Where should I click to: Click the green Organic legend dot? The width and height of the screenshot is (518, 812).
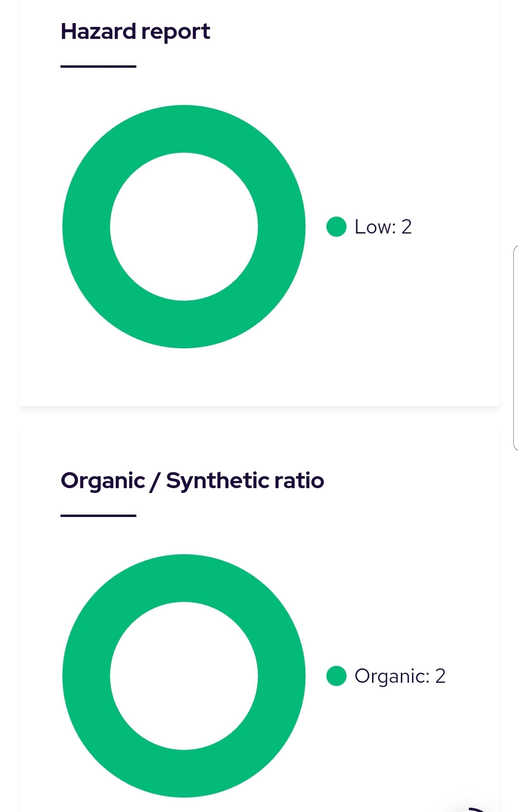tap(336, 676)
